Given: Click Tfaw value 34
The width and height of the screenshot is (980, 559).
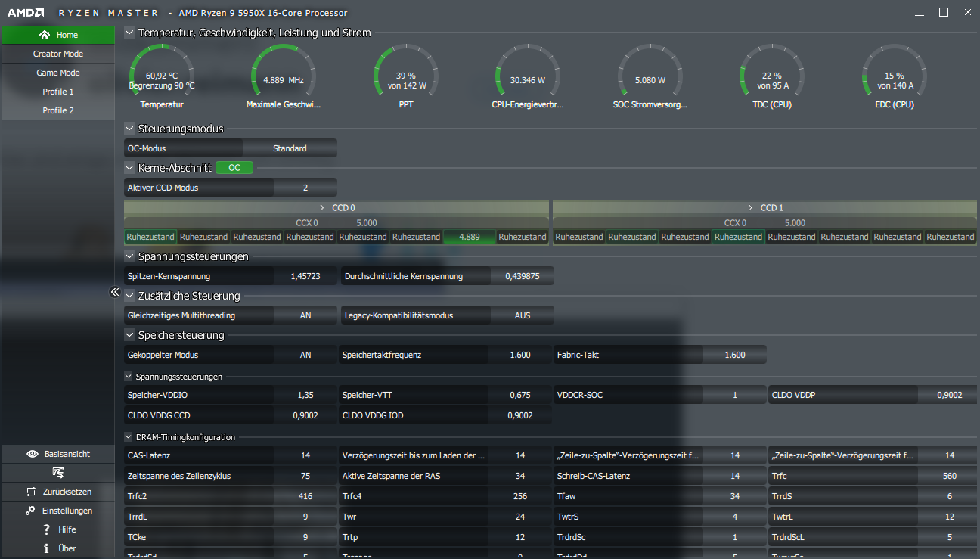Looking at the screenshot, I should pyautogui.click(x=735, y=496).
